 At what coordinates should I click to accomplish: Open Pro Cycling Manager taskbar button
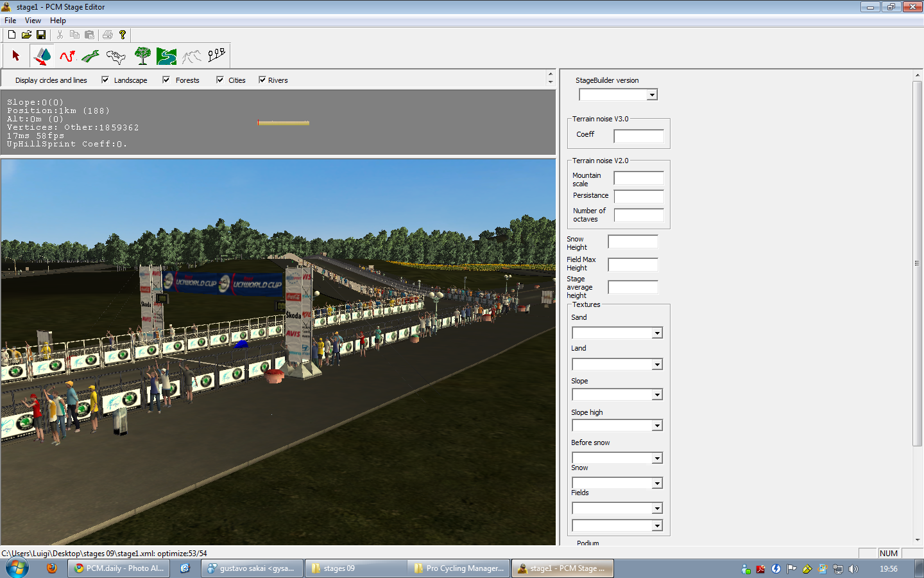[x=459, y=568]
